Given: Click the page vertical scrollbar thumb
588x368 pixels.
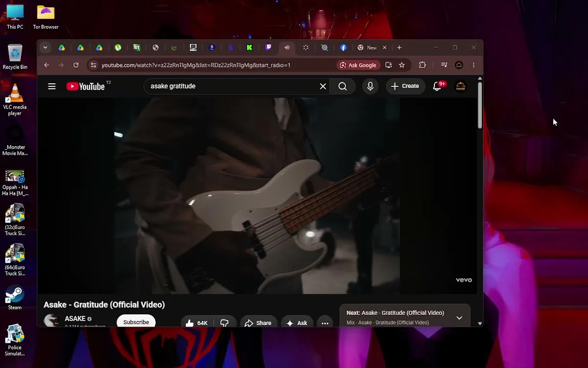Looking at the screenshot, I should tap(480, 105).
